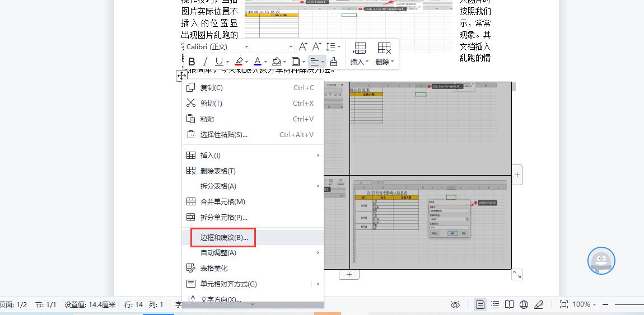Image resolution: width=644 pixels, height=315 pixels.
Task: Click the insert table rows icon
Action: [360, 48]
